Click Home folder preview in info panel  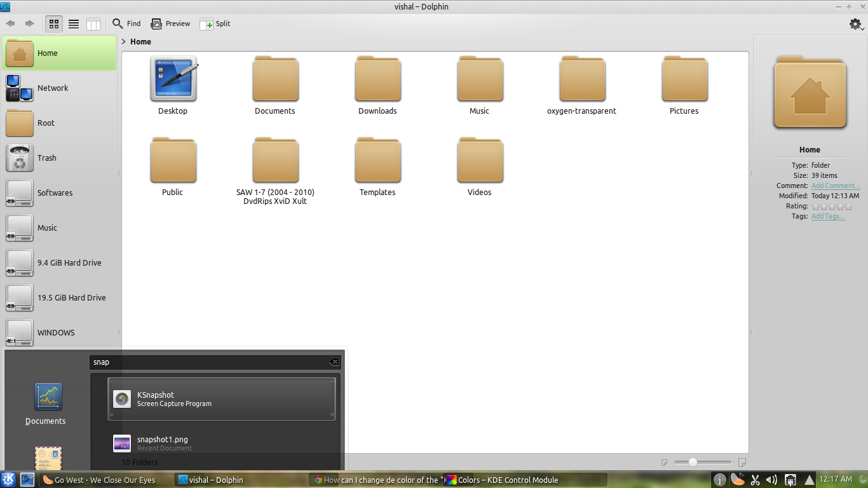pos(810,92)
